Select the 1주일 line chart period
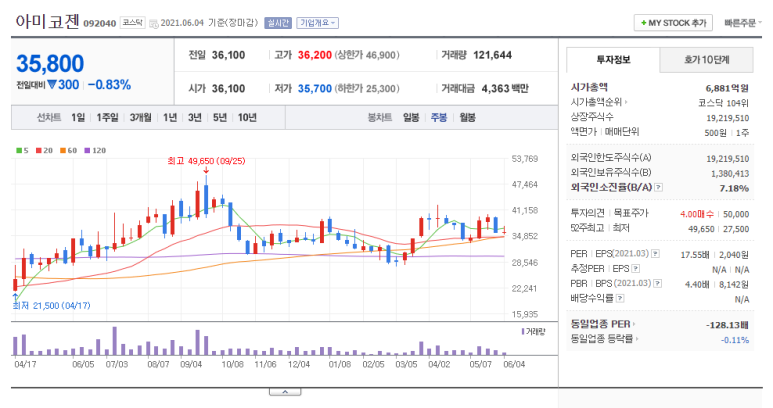 point(107,117)
